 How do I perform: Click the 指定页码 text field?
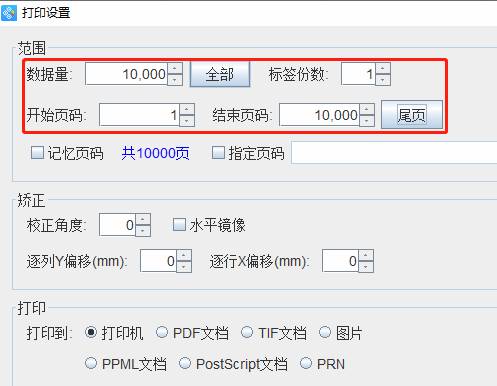[x=394, y=153]
